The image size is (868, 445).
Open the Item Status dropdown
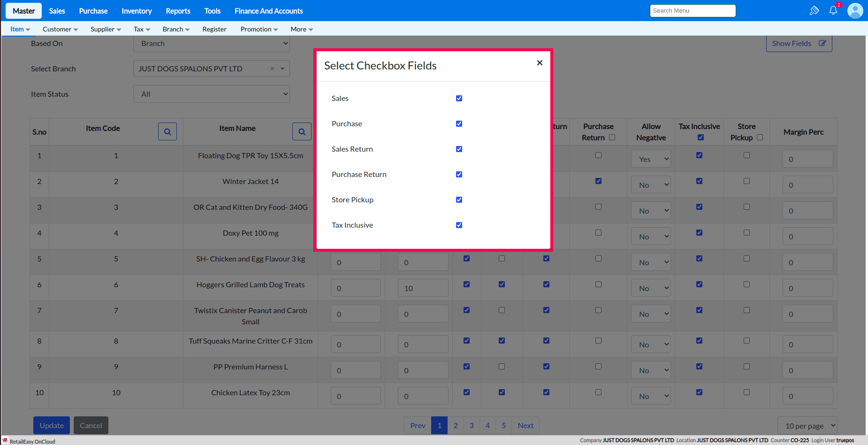[212, 94]
